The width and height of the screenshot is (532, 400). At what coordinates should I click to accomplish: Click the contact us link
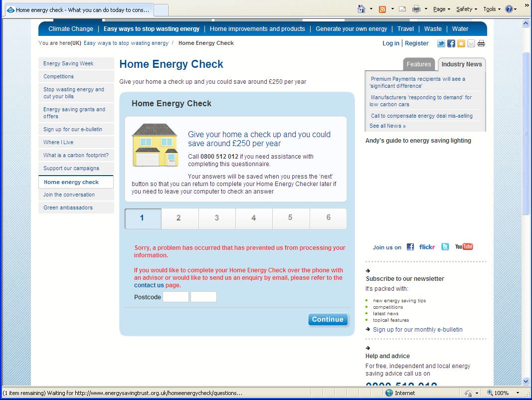click(x=149, y=285)
